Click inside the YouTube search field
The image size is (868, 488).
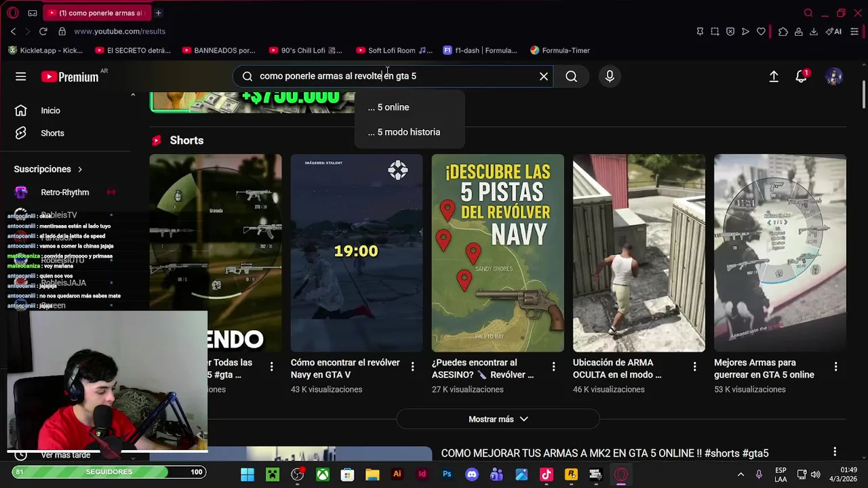coord(393,76)
